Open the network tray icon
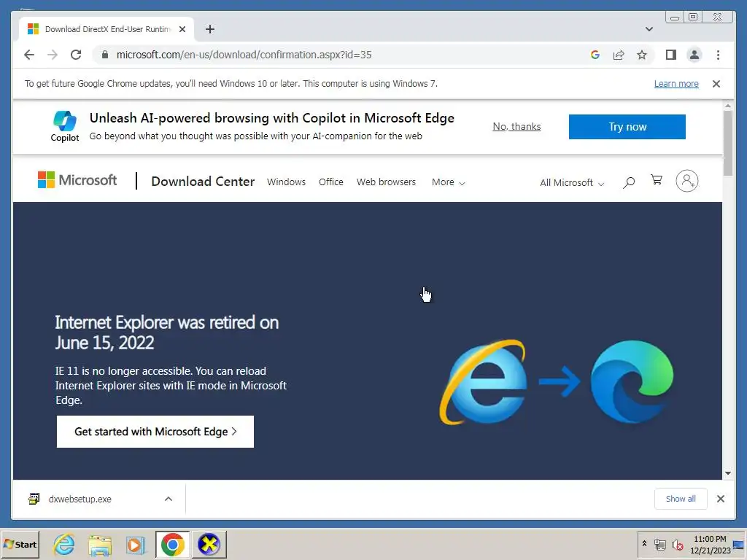This screenshot has width=747, height=560. pyautogui.click(x=659, y=544)
